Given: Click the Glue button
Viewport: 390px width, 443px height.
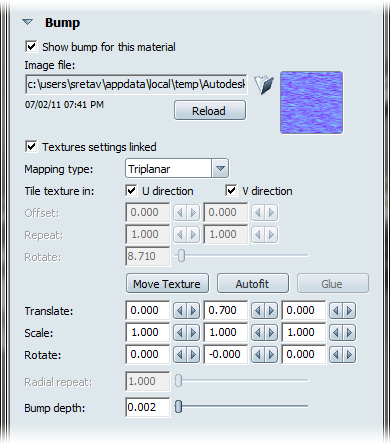Looking at the screenshot, I should 333,284.
